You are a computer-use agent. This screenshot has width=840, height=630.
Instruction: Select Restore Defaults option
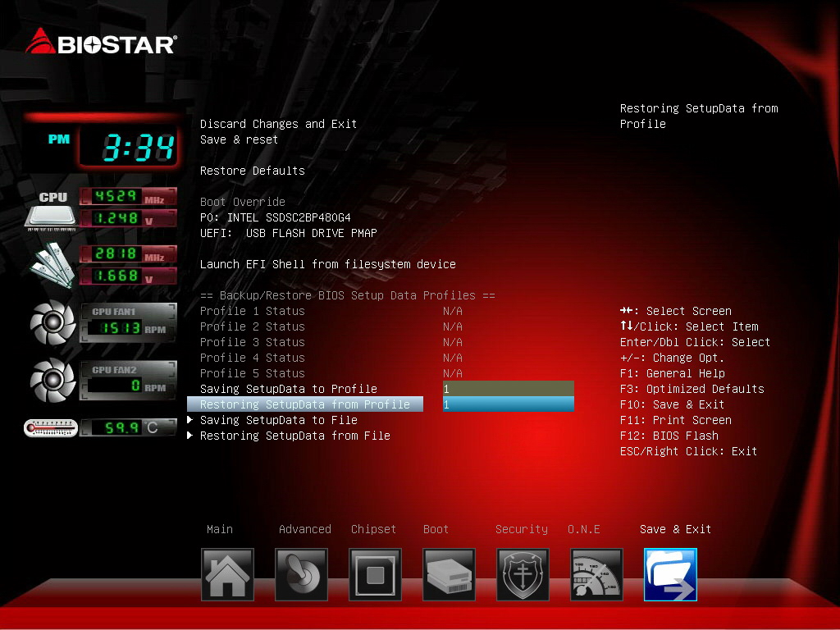[253, 171]
